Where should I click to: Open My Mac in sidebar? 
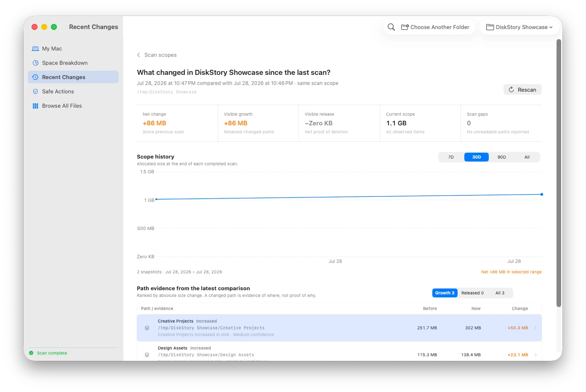[x=73, y=49]
